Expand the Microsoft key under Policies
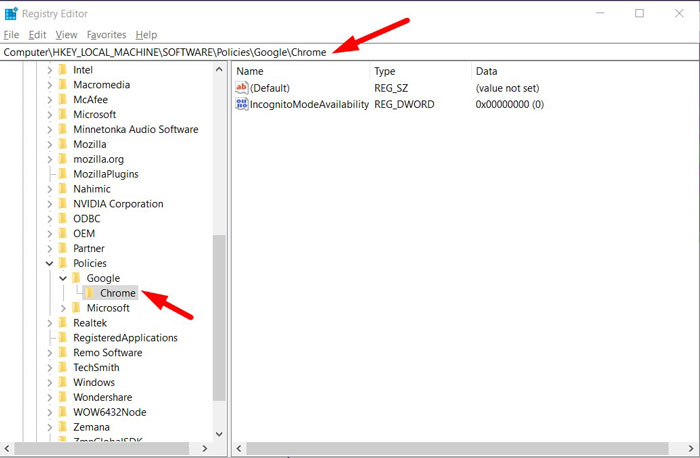 click(63, 308)
